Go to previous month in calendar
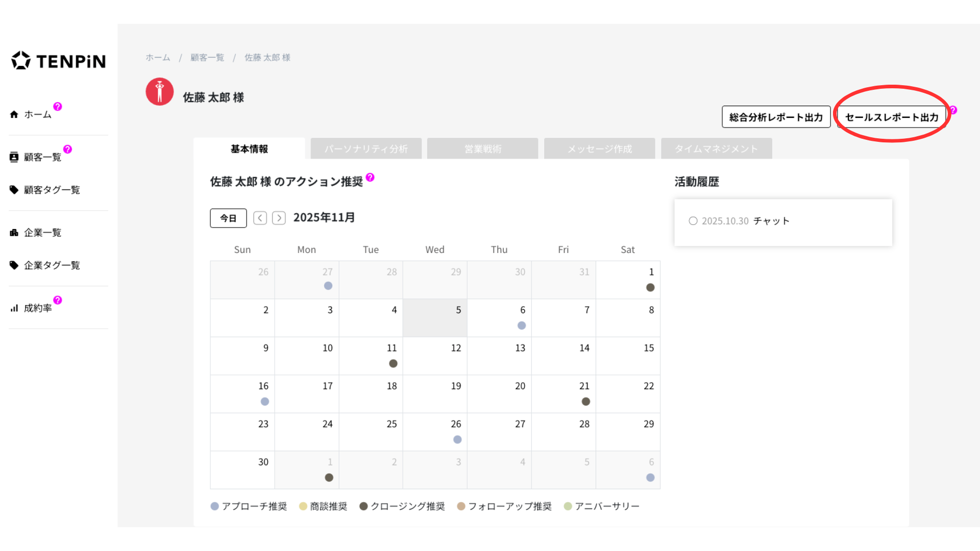Screen dimensions: 980x551 [x=260, y=218]
